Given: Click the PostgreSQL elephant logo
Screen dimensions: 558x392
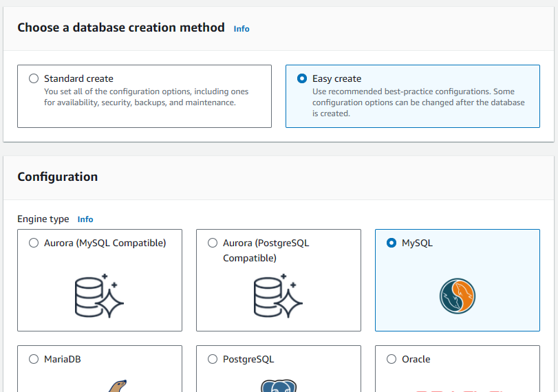Looking at the screenshot, I should point(278,386).
